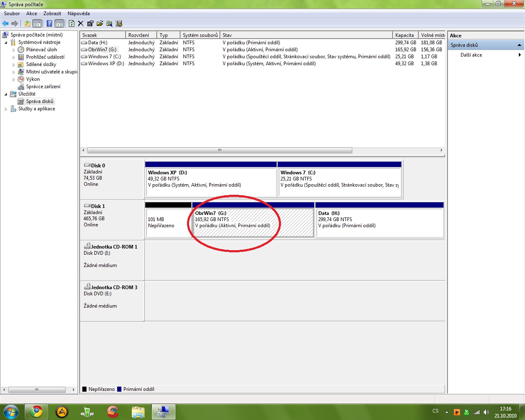525x420 pixels.
Task: Select the Windows 7 (C:) row in volume list
Action: tap(262, 57)
